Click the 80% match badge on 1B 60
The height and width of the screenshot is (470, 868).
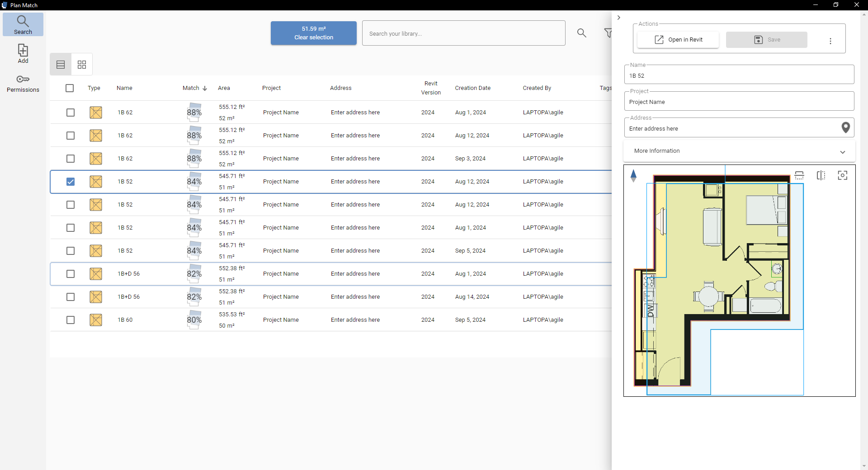[x=194, y=320]
